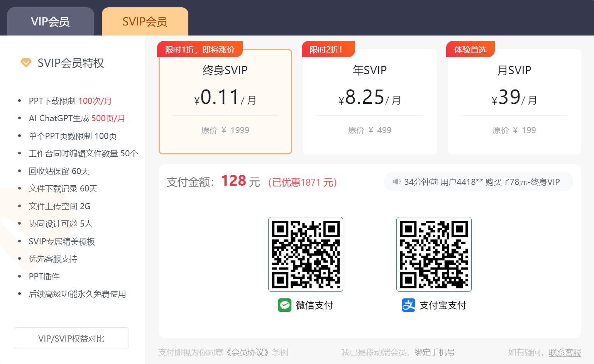
Task: Click the 文件下载记录 60天 item
Action: (x=63, y=189)
